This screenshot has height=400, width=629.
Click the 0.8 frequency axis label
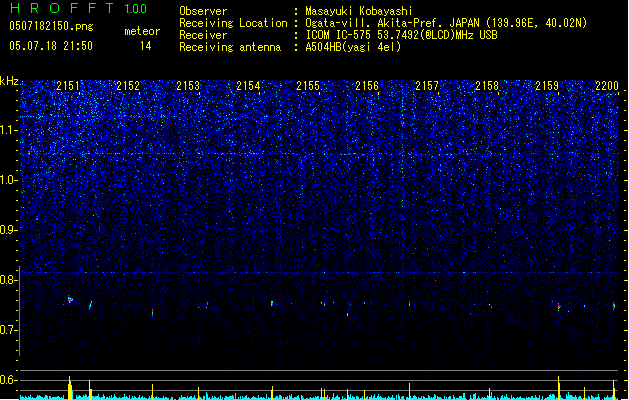point(9,280)
